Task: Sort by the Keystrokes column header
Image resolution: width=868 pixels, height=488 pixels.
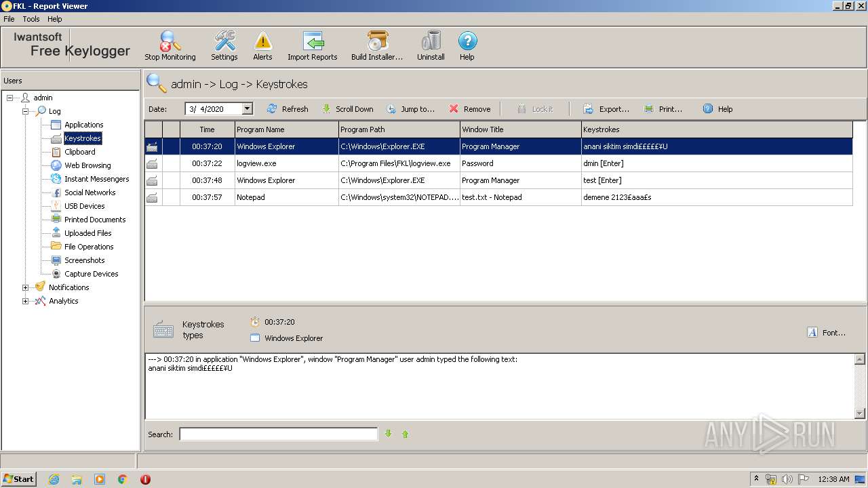Action: point(717,129)
